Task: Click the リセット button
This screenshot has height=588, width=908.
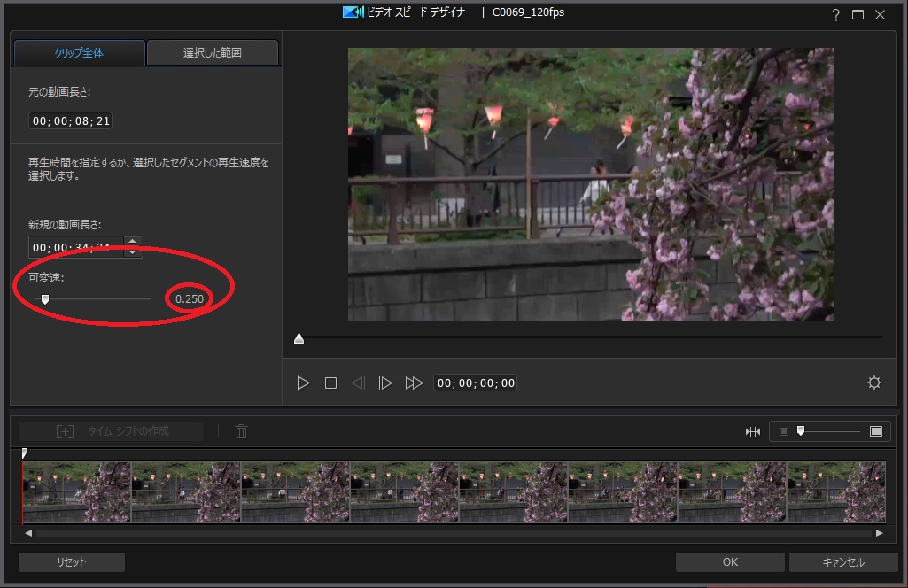Action: coord(72,562)
